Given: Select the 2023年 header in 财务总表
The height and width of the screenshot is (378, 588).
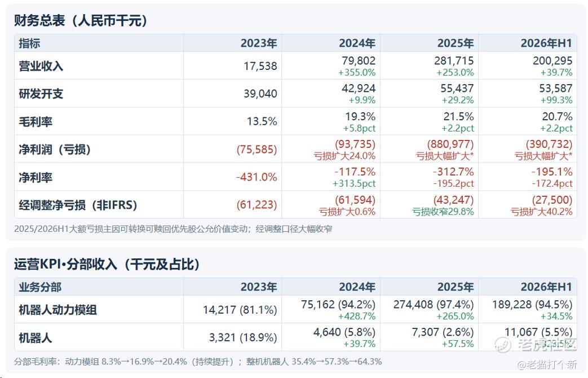Looking at the screenshot, I should tap(259, 43).
